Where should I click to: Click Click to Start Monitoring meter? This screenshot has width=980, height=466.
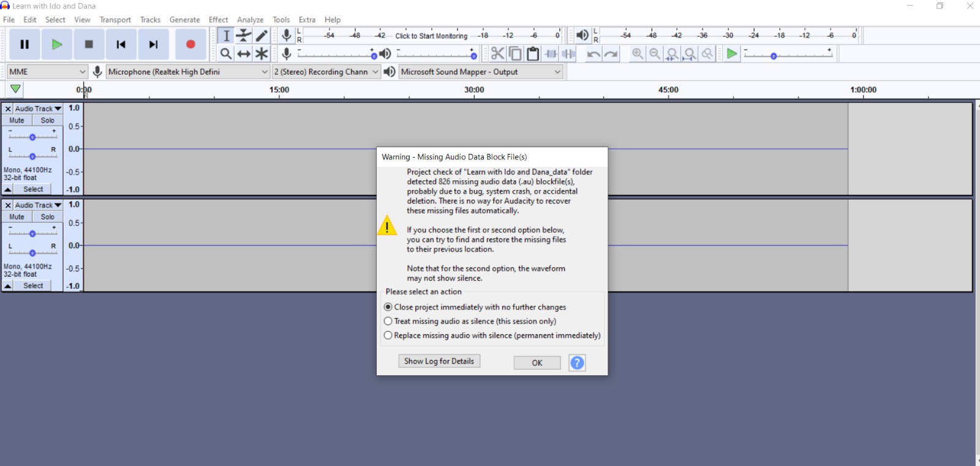click(431, 36)
